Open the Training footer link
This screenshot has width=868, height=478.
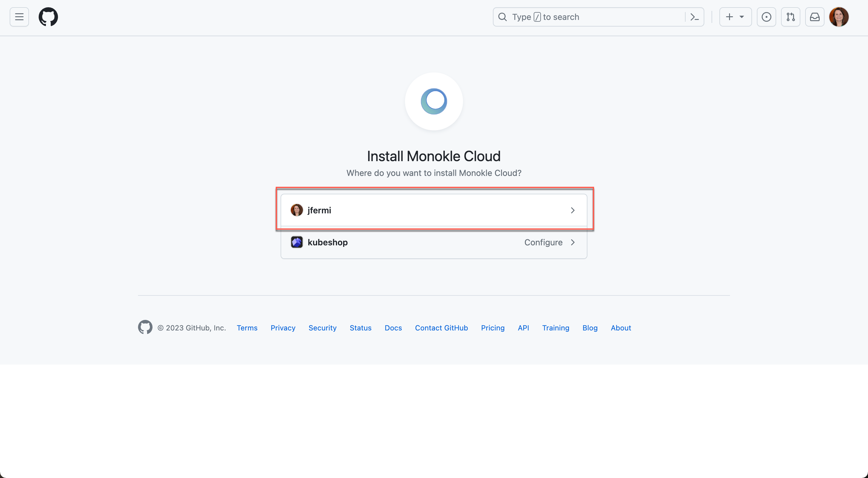pyautogui.click(x=555, y=328)
